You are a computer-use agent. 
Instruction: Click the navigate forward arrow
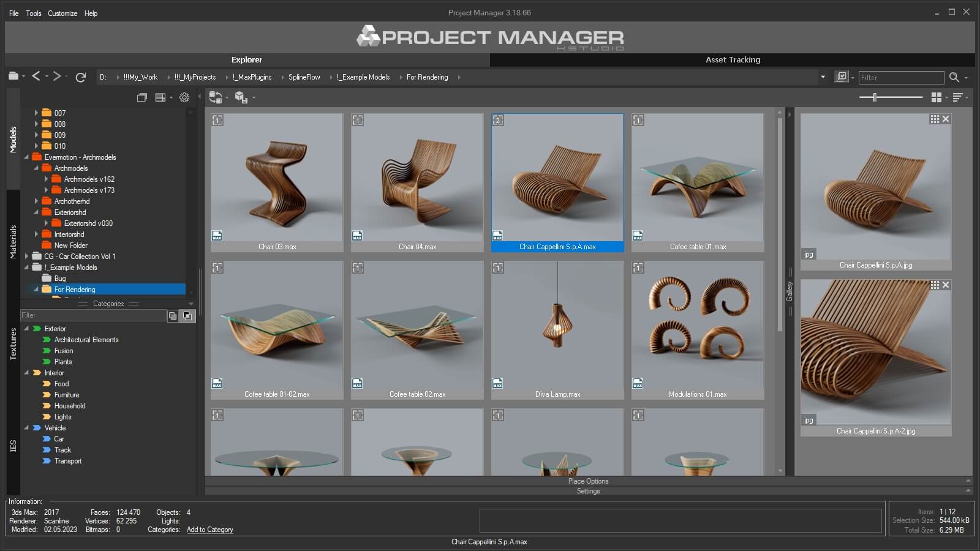pos(57,76)
